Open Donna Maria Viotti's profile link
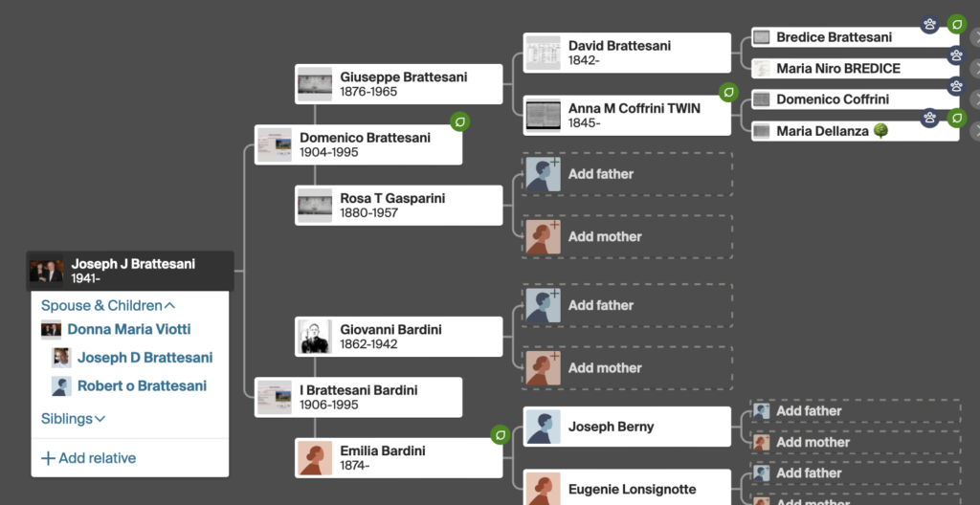Screen dimensions: 980x505 [x=129, y=329]
